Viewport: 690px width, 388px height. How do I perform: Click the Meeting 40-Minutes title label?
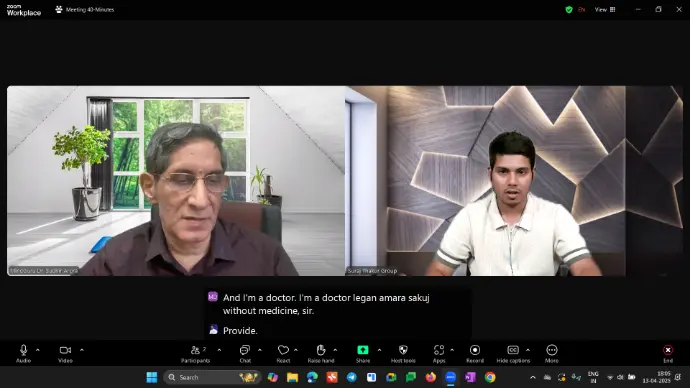(90, 9)
